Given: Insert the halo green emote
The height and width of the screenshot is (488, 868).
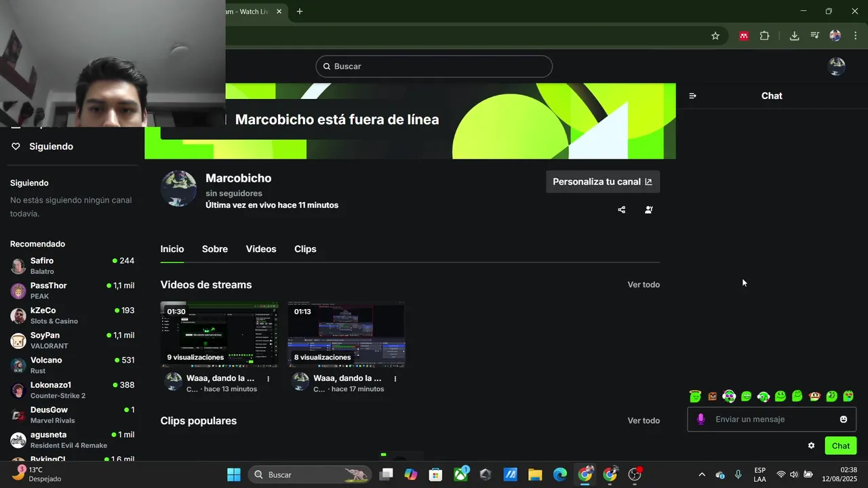Looking at the screenshot, I should [695, 396].
